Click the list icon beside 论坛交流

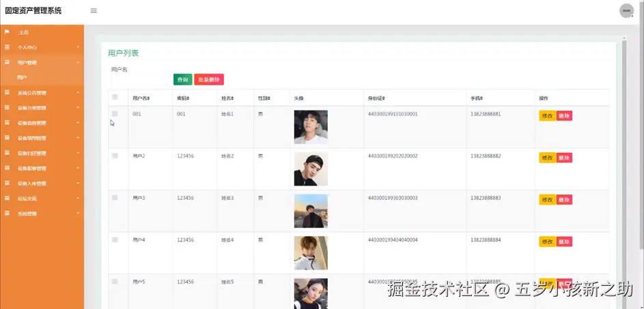click(7, 198)
